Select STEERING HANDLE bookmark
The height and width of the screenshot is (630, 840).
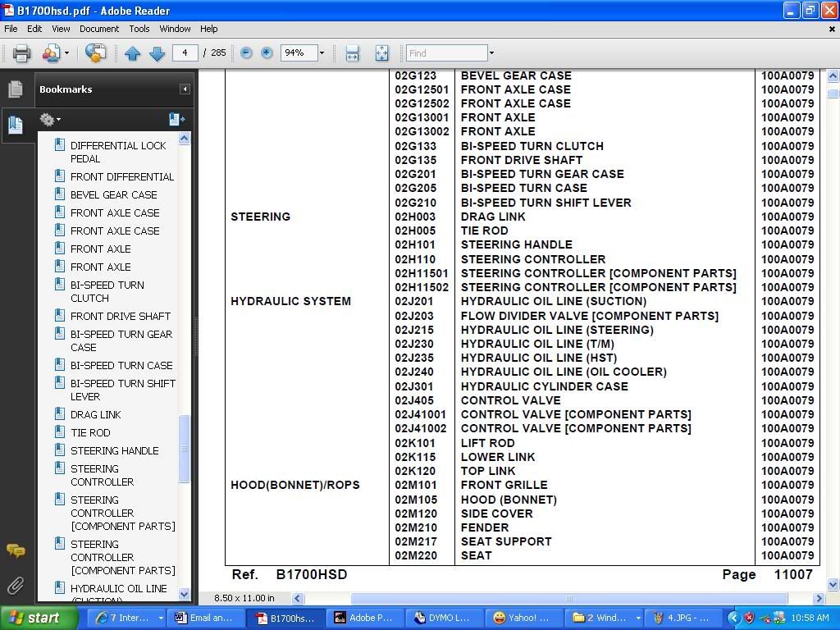tap(115, 450)
